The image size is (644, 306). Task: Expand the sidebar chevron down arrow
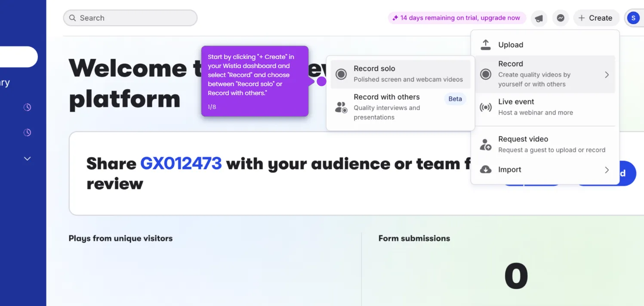[x=27, y=159]
